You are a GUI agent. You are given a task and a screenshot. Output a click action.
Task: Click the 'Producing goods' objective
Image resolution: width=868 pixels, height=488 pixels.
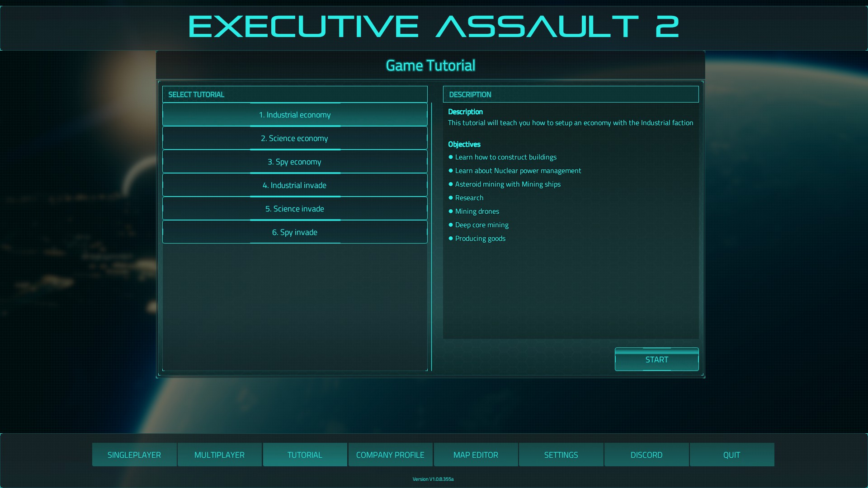(x=480, y=239)
